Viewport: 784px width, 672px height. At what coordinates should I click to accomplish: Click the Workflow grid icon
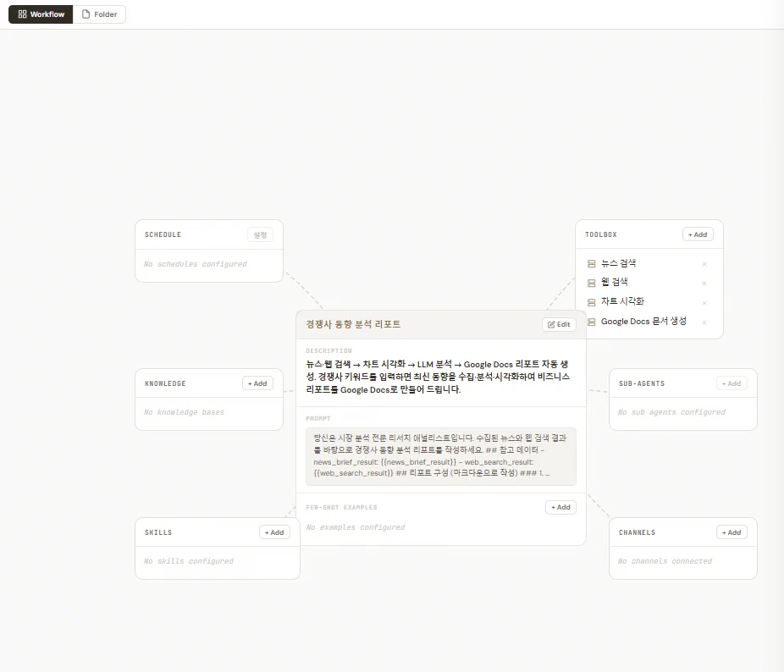[23, 14]
